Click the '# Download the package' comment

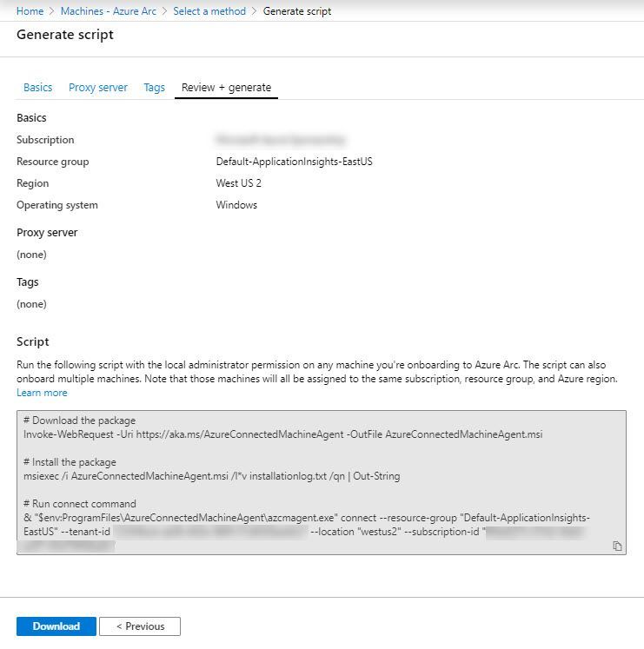(79, 421)
